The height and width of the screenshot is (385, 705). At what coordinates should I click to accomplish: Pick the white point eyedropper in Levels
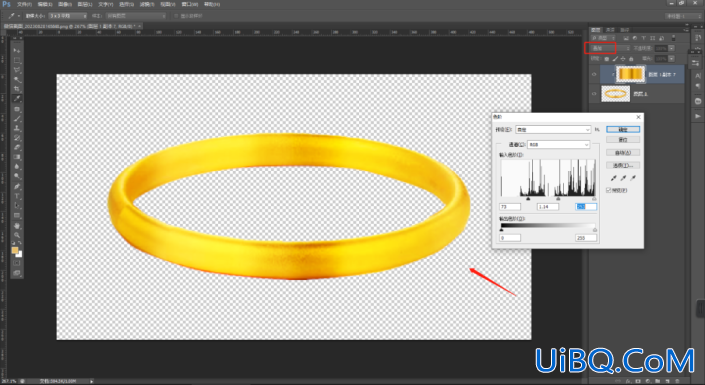click(633, 178)
